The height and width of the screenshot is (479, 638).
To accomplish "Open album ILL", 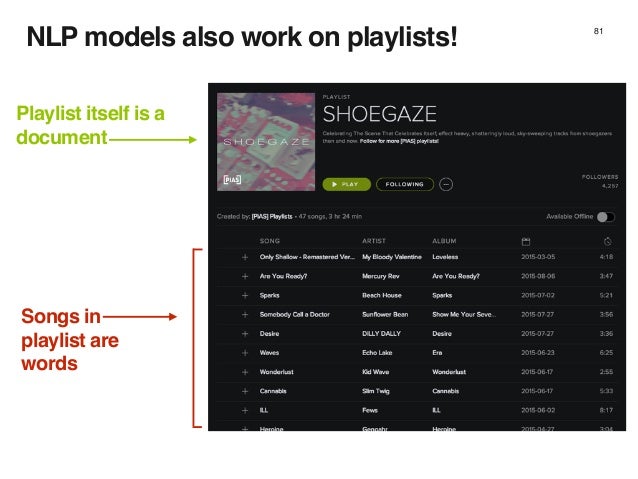I will click(x=436, y=410).
